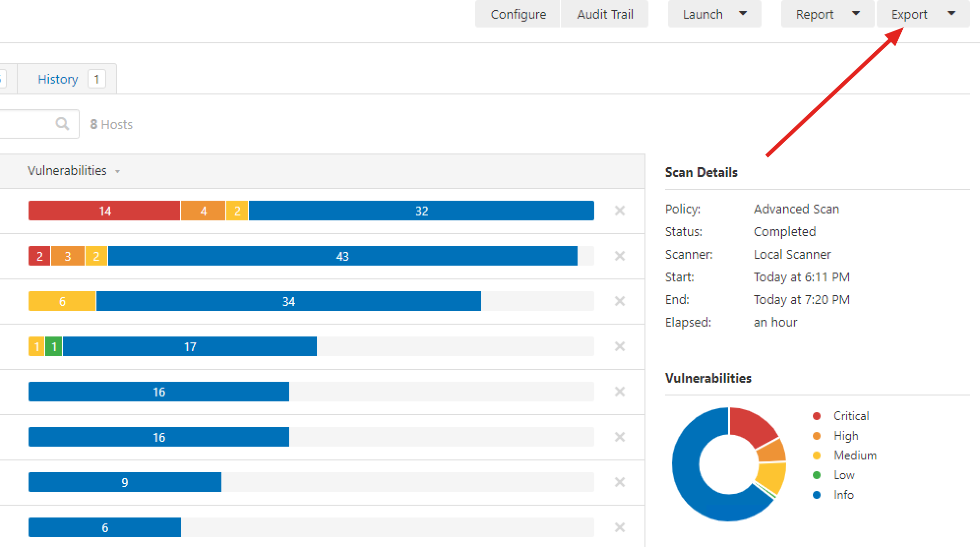Remove last host row with 6 info items
The height and width of the screenshot is (547, 980).
tap(619, 527)
